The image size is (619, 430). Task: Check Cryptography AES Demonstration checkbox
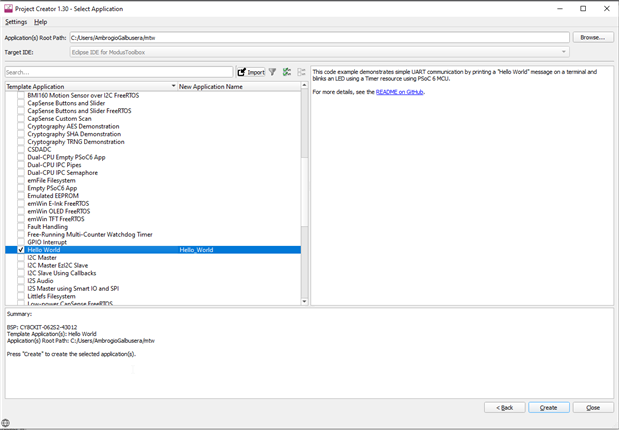point(21,126)
